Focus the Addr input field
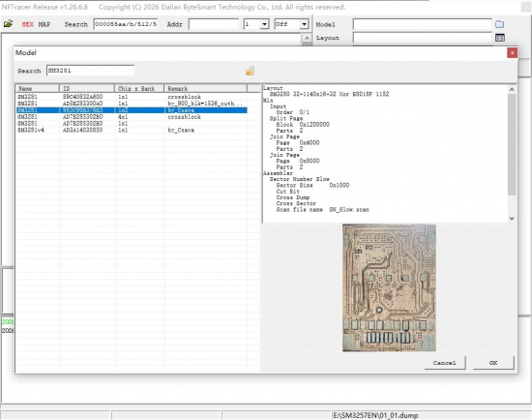The height and width of the screenshot is (420, 532). tap(214, 24)
